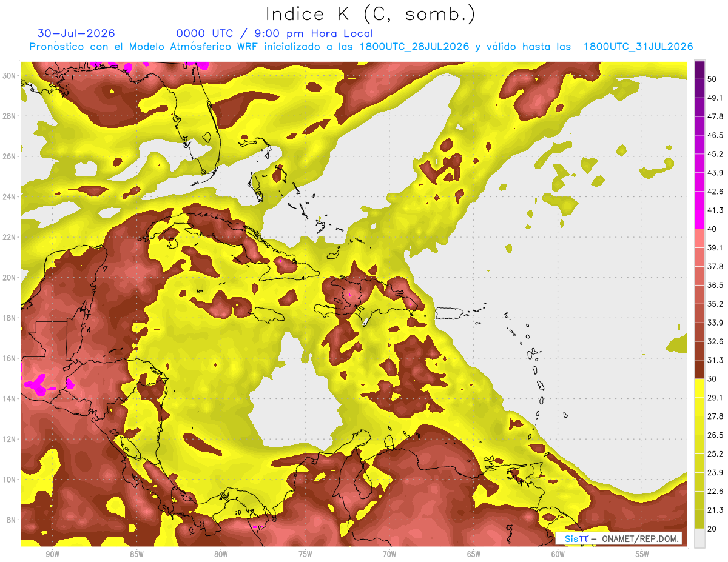Click the legend value 21.3
Screen dimensions: 728x562
[x=715, y=510]
